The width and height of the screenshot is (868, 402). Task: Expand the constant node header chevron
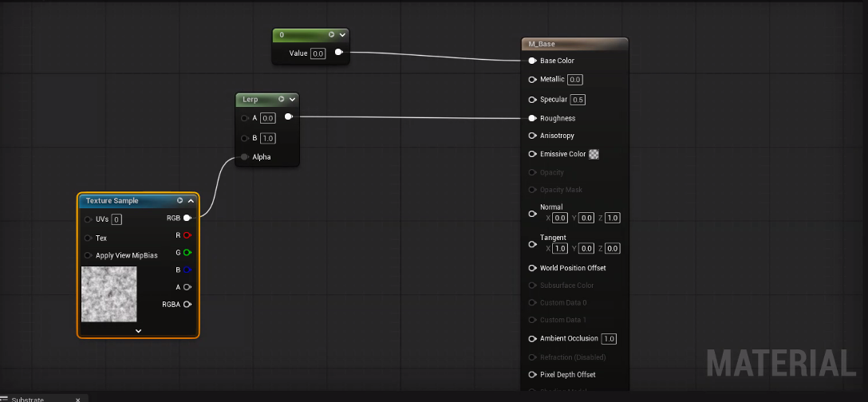coord(342,35)
